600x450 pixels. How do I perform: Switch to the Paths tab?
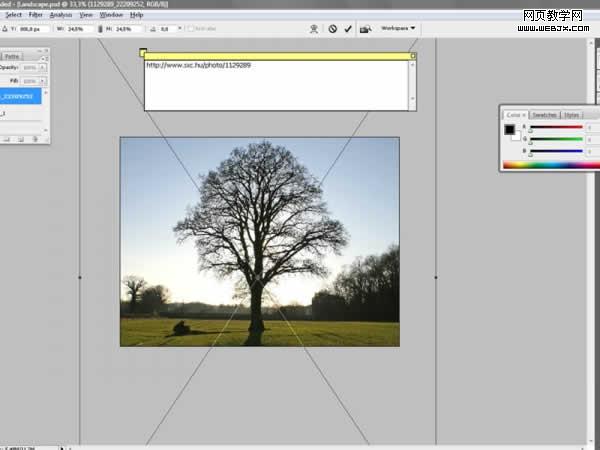(x=12, y=57)
